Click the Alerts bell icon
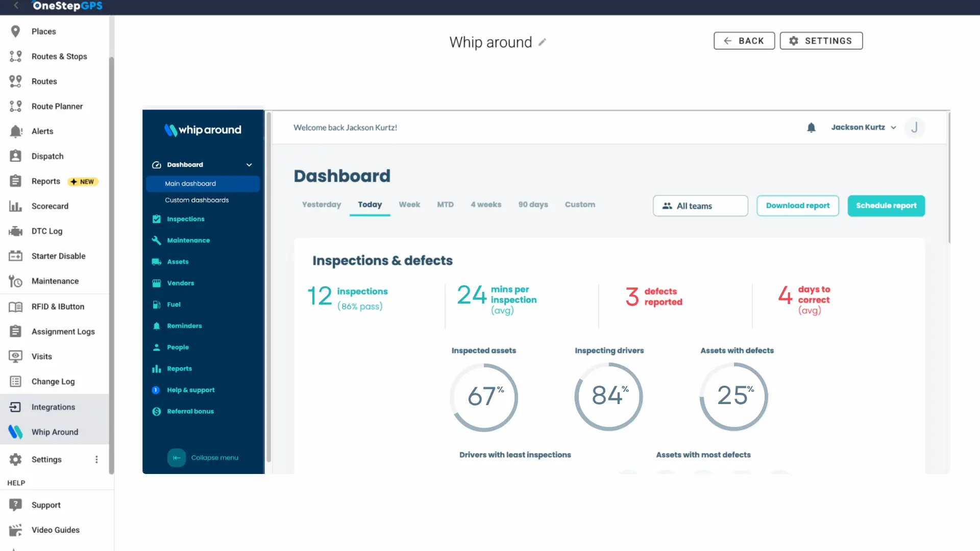The height and width of the screenshot is (551, 980). tap(16, 131)
